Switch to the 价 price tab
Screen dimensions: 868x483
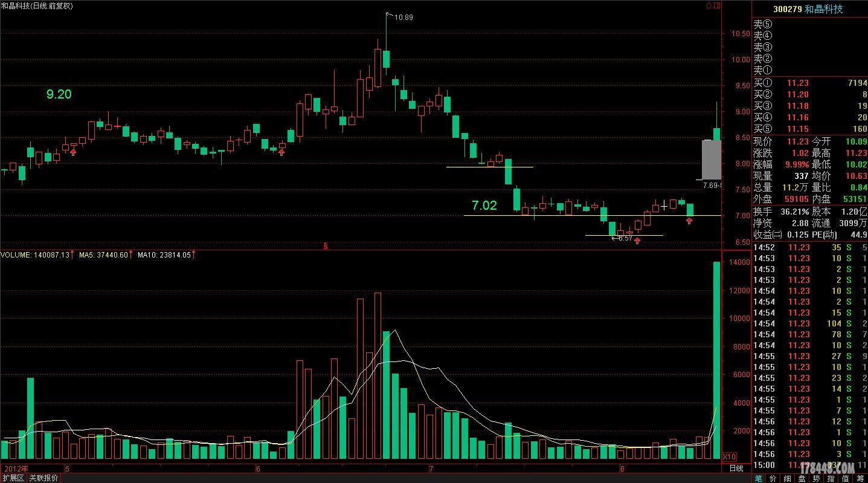pyautogui.click(x=773, y=478)
